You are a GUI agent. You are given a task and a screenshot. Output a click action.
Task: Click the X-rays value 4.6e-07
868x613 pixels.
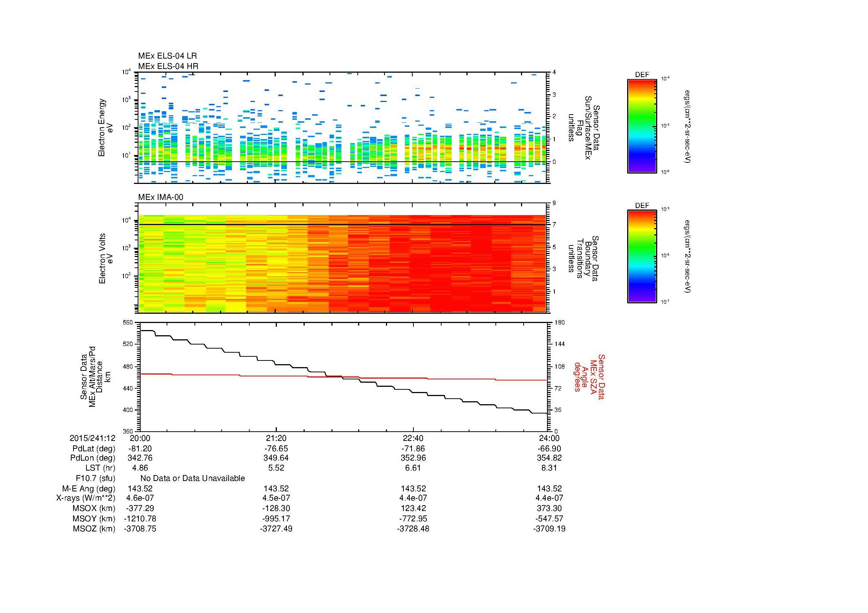tap(140, 498)
